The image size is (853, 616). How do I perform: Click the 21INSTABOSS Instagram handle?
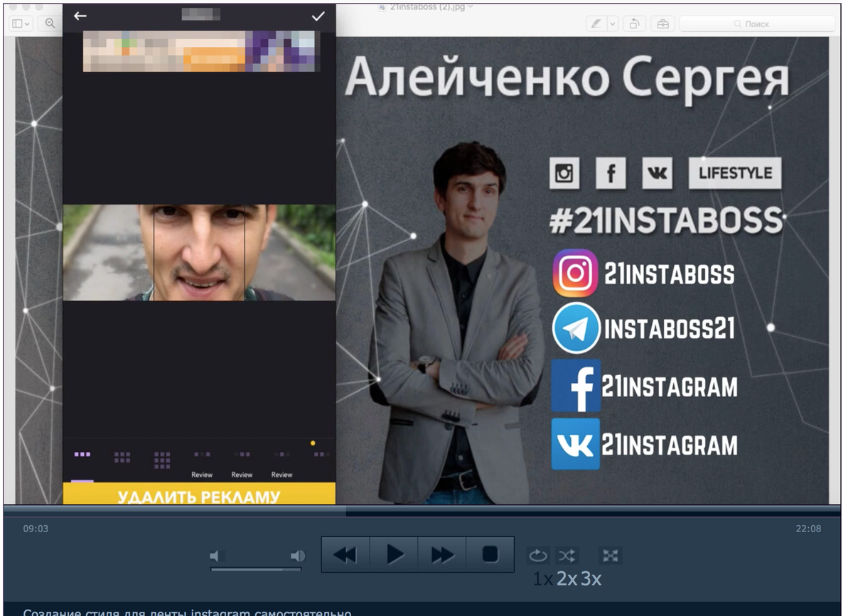click(x=669, y=274)
